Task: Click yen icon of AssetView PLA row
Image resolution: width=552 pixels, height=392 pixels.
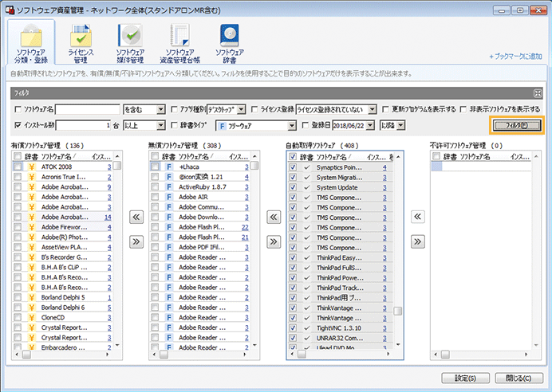Action: (32, 247)
